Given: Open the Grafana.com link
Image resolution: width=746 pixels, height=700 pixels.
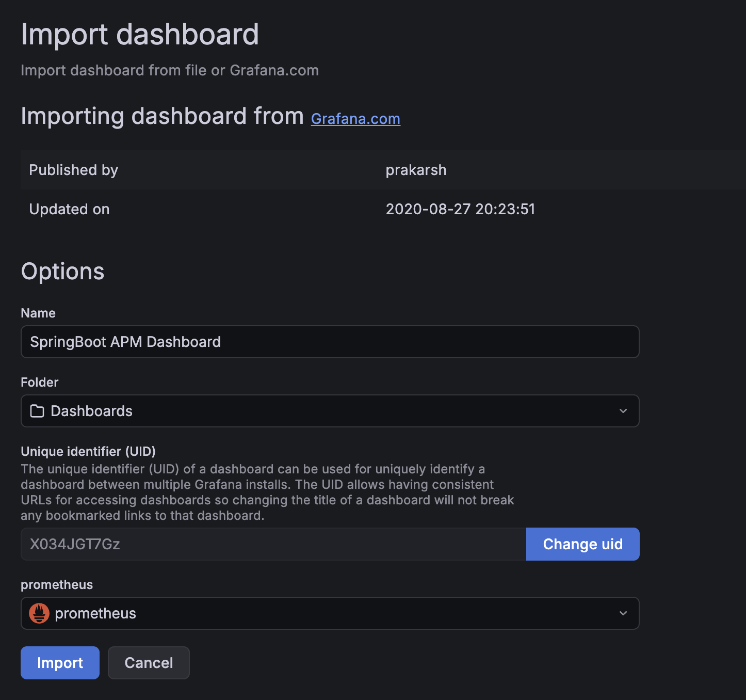Looking at the screenshot, I should click(x=355, y=119).
